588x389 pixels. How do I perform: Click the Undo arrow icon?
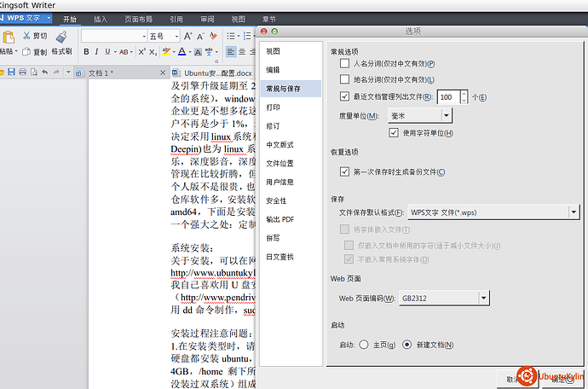click(x=45, y=73)
